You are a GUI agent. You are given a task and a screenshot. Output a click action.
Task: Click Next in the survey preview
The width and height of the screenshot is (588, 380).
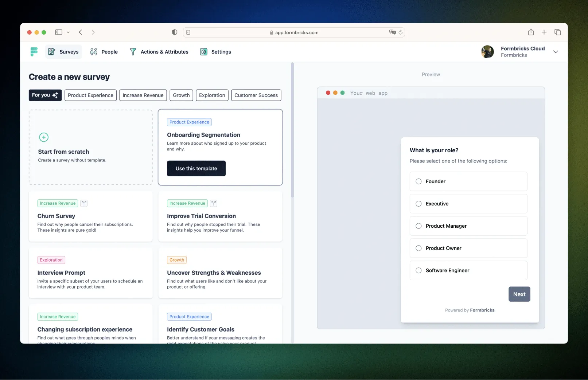click(519, 294)
